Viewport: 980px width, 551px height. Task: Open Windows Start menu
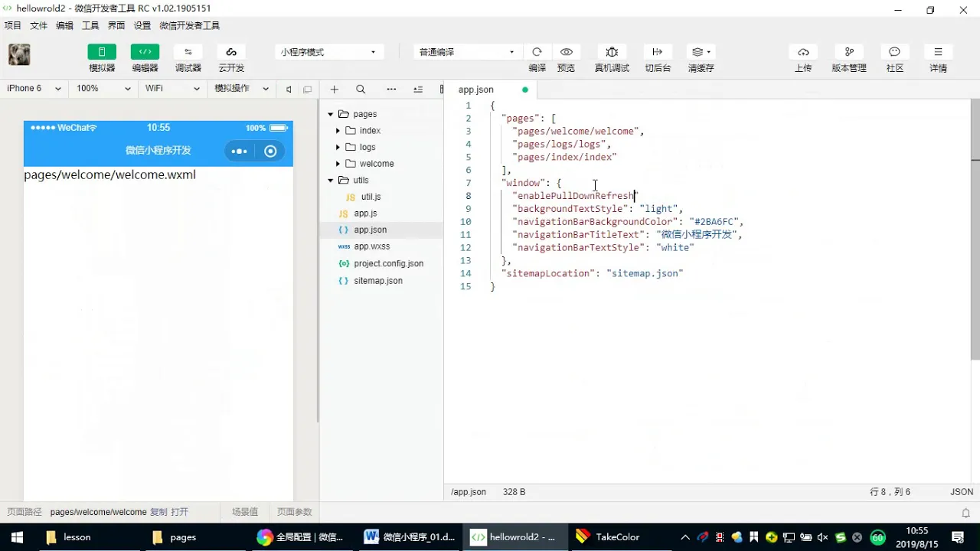pos(17,537)
